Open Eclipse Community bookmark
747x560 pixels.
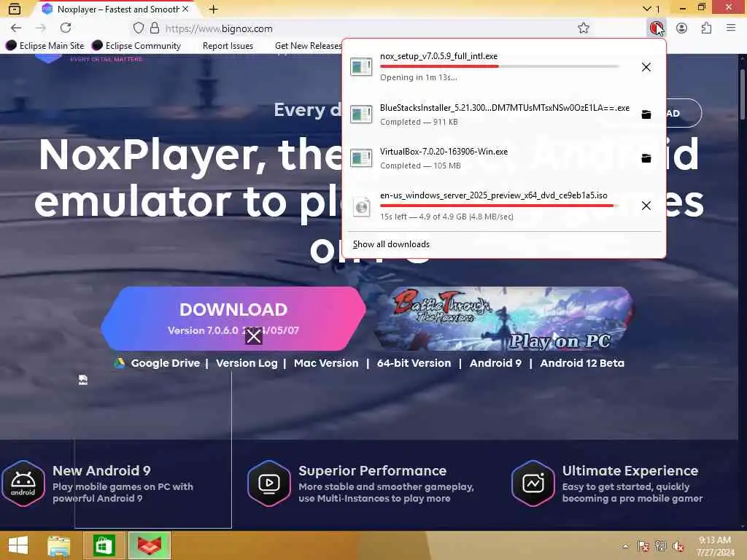[136, 46]
